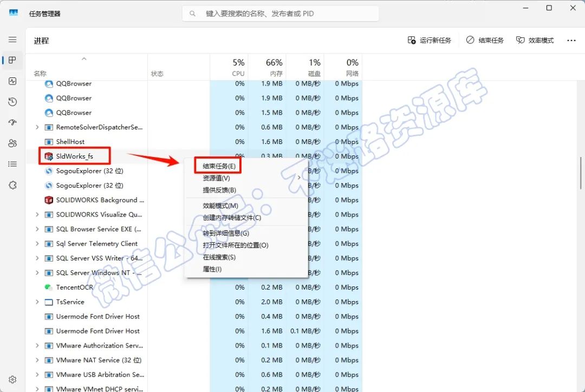Sort by the 1% 磁盘 disk column header

tap(305, 67)
